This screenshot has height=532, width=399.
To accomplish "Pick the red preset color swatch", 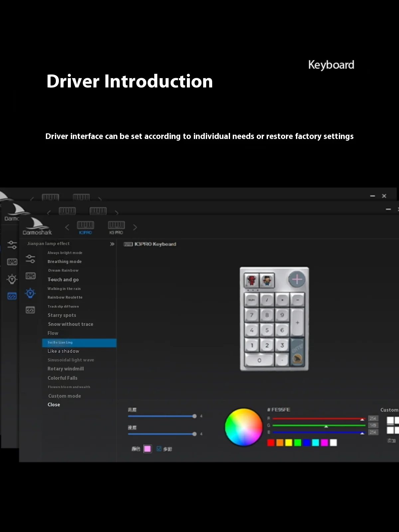I will click(271, 443).
